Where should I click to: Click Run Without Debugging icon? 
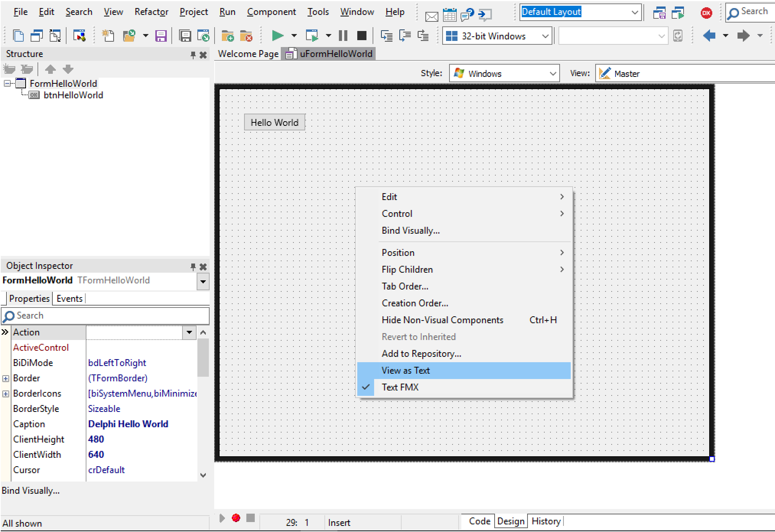312,36
